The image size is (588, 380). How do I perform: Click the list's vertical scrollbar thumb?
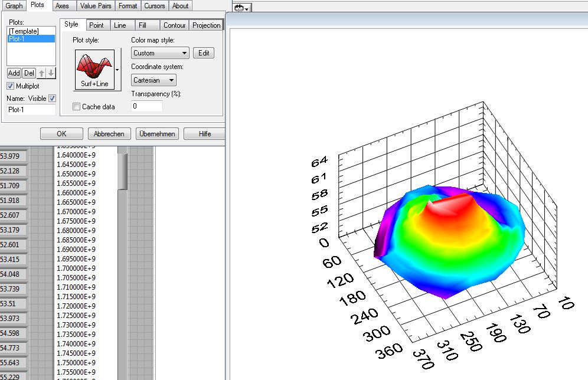tap(122, 171)
